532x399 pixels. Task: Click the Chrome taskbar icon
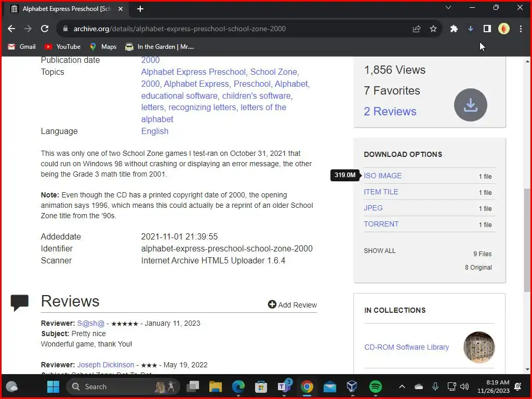pyautogui.click(x=307, y=387)
